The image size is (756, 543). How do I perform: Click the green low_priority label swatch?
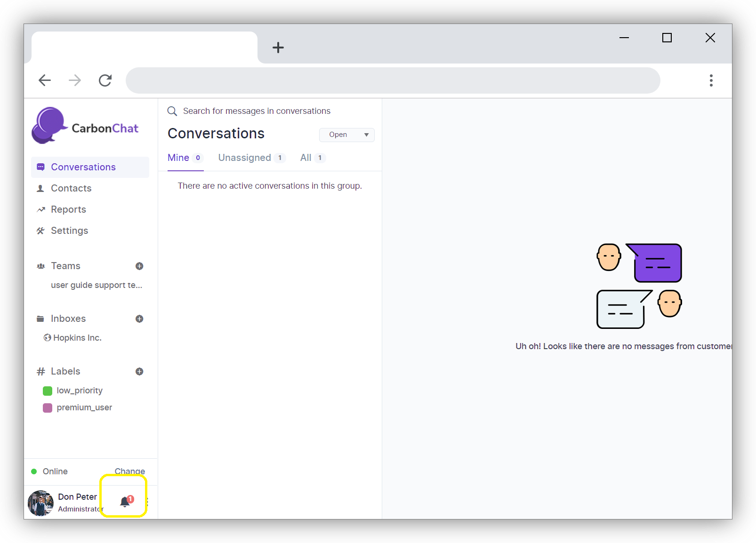coord(48,391)
